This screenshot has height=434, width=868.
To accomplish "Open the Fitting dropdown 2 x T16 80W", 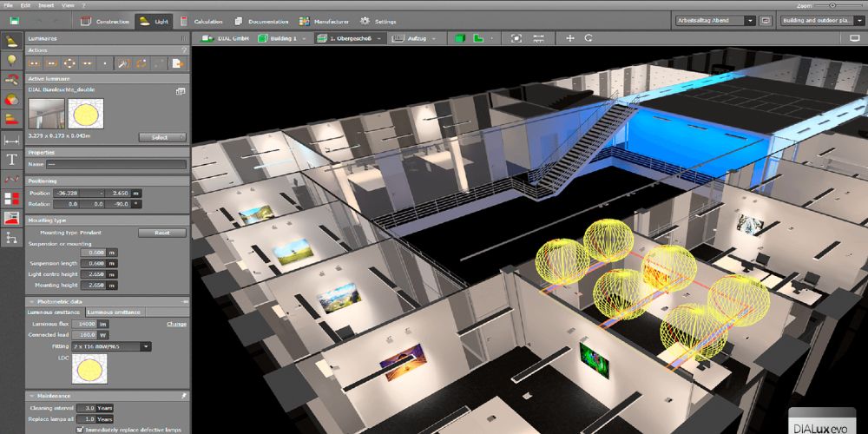I will point(146,346).
